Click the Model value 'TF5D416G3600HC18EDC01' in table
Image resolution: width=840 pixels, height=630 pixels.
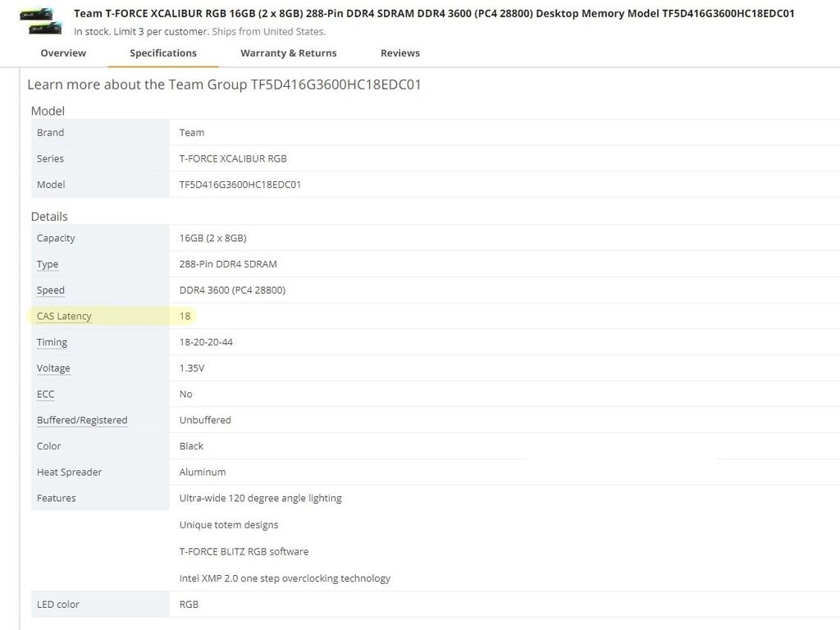point(240,185)
